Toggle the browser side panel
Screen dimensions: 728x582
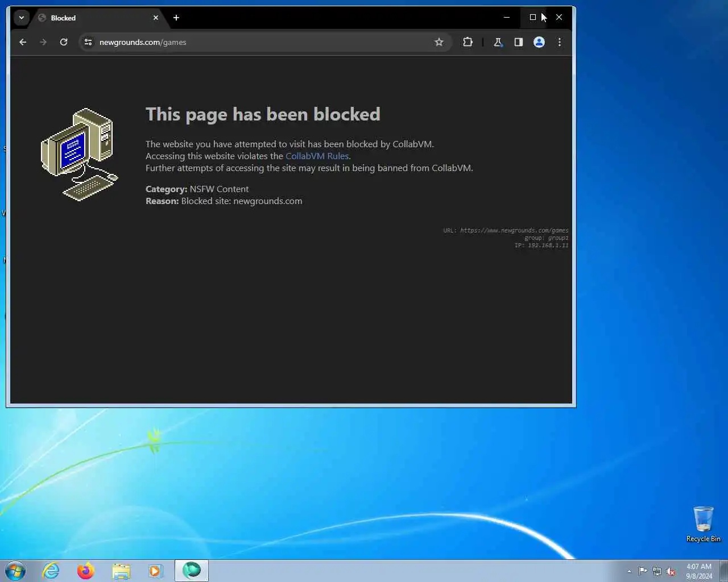pos(519,42)
